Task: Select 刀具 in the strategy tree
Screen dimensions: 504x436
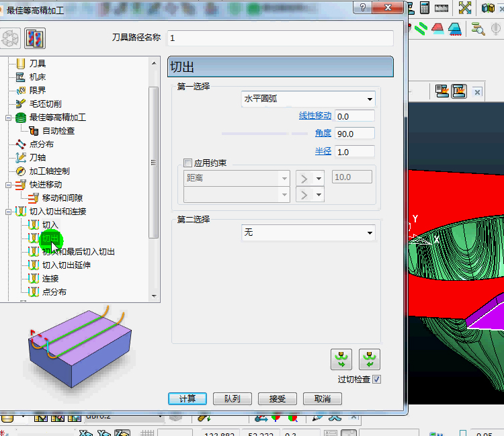Action: pyautogui.click(x=38, y=64)
